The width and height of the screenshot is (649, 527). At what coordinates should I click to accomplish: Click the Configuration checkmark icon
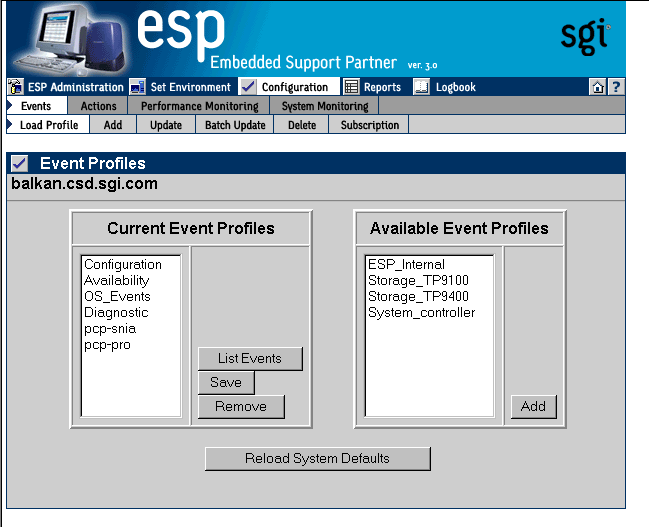click(248, 87)
